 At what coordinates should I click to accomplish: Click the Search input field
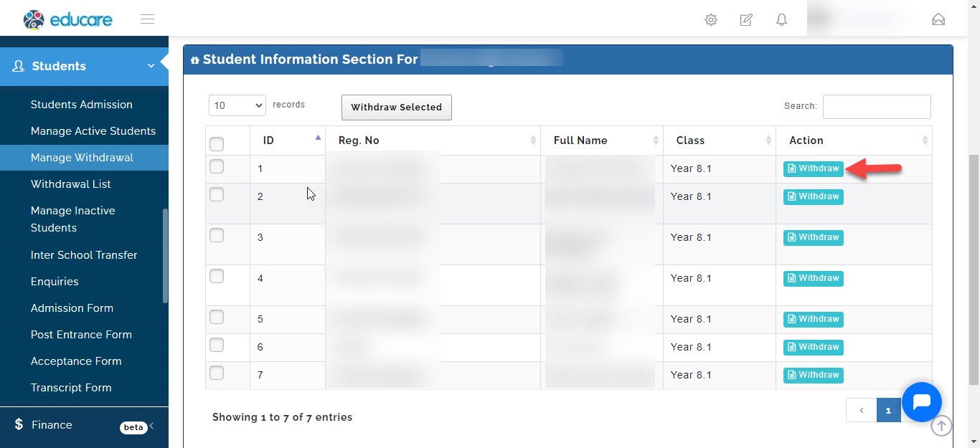pos(877,106)
